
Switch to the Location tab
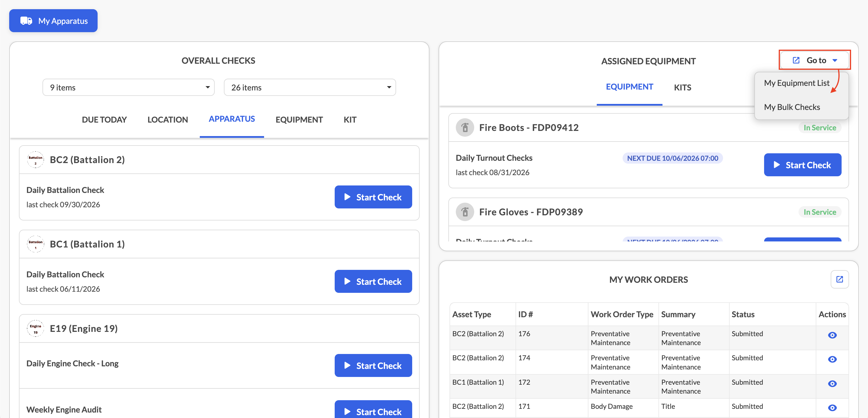(167, 120)
